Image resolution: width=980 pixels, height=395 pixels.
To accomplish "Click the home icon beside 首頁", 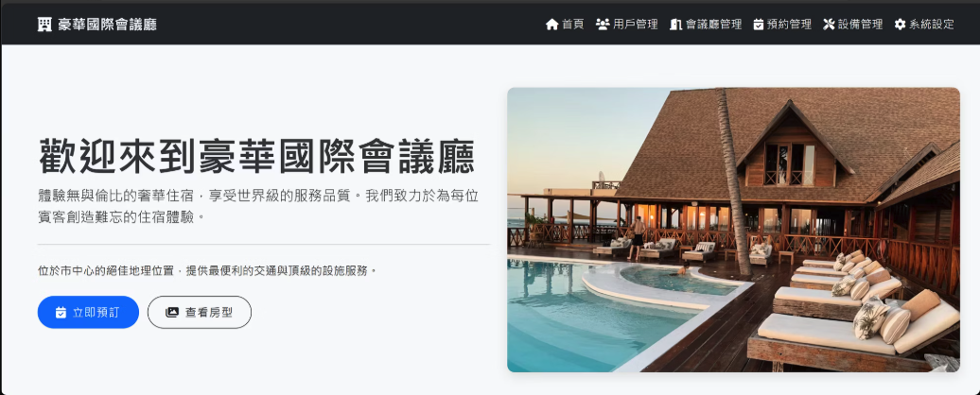I will tap(551, 25).
